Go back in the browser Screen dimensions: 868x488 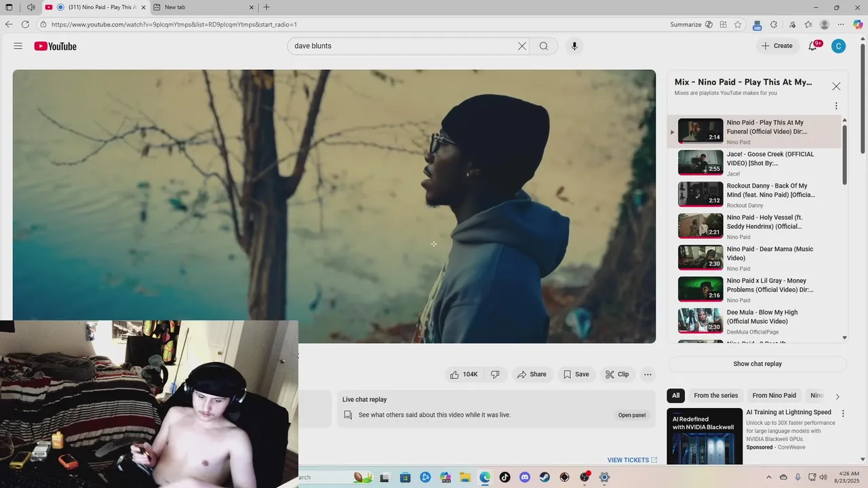[x=9, y=24]
